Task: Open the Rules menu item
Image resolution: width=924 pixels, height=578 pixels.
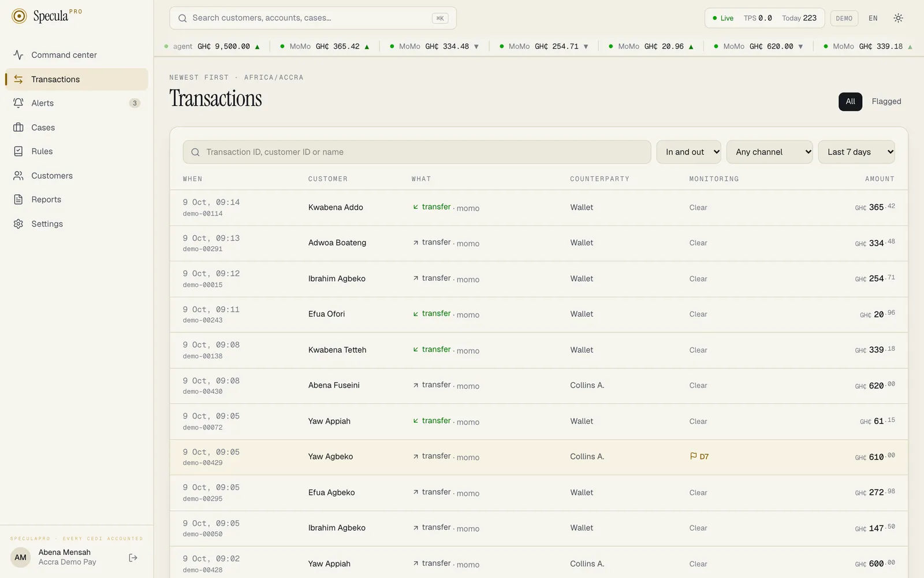Action: (x=77, y=151)
